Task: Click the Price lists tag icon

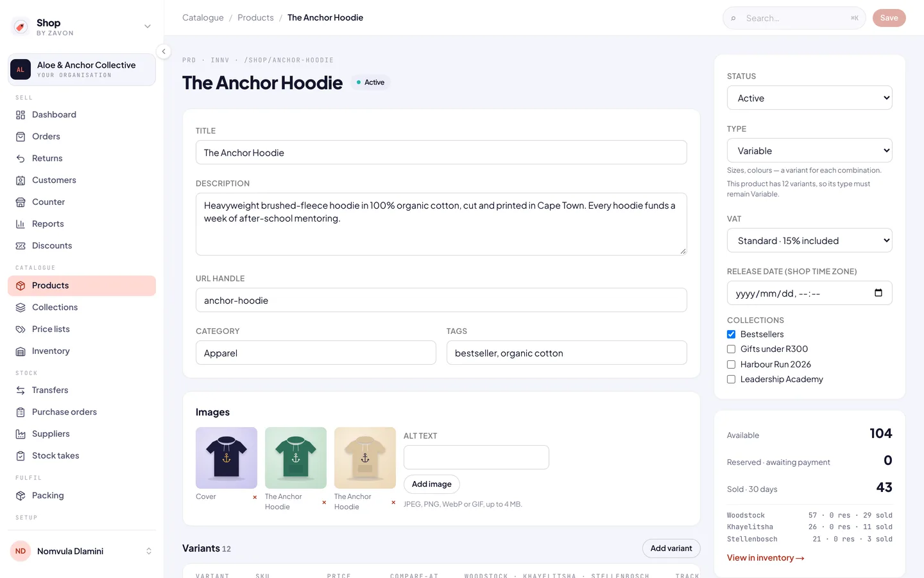Action: (21, 329)
